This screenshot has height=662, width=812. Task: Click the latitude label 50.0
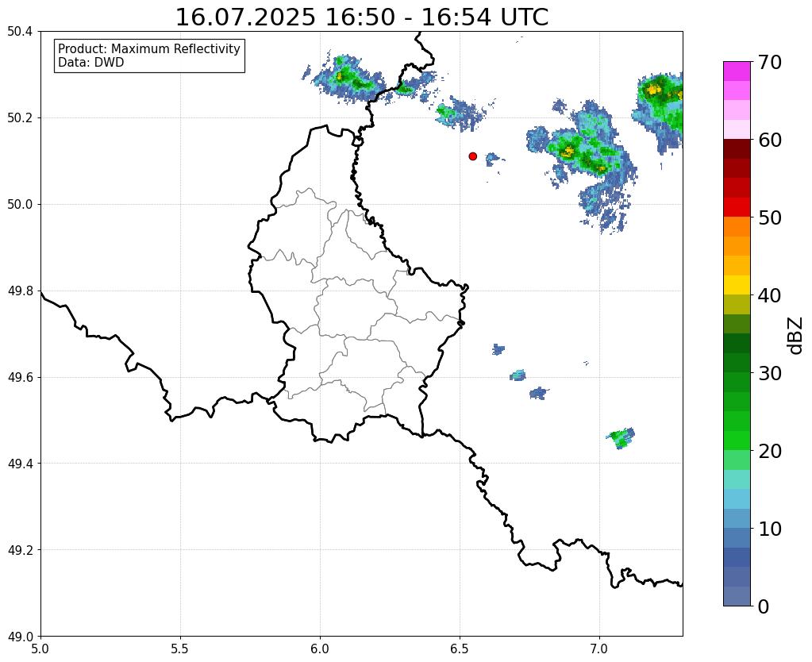coord(20,205)
